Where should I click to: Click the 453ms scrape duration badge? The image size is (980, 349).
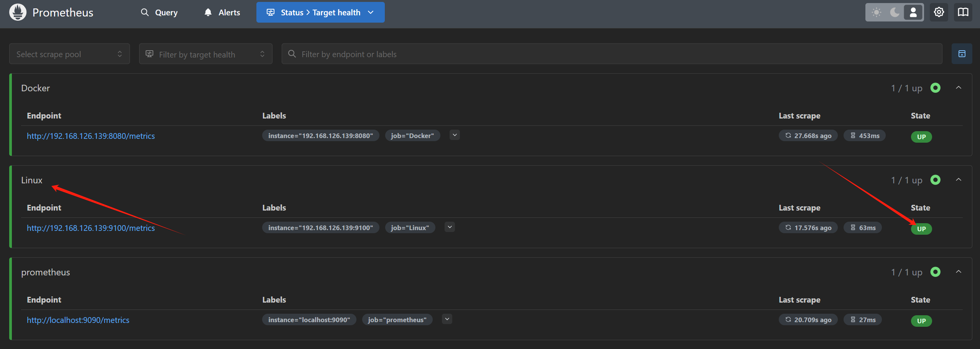(864, 135)
